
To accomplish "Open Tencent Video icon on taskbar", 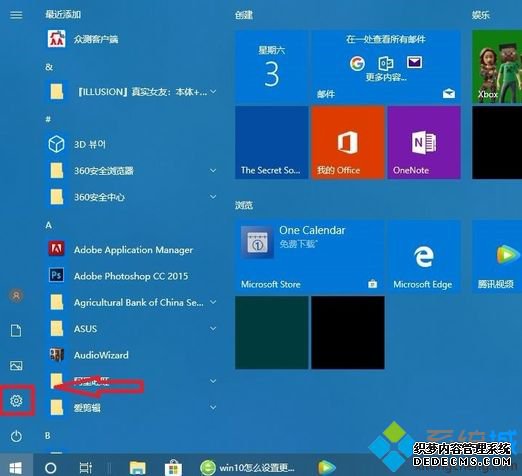I will 327,468.
